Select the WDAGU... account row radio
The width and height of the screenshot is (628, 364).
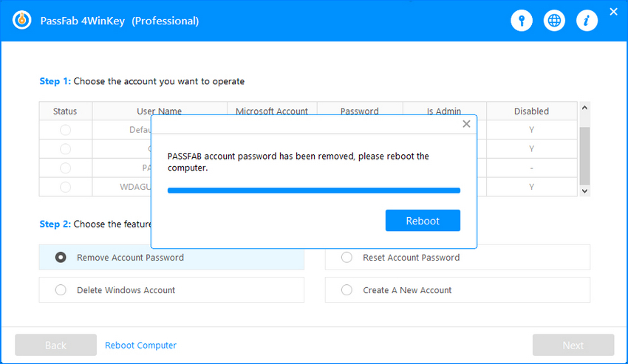coord(65,187)
